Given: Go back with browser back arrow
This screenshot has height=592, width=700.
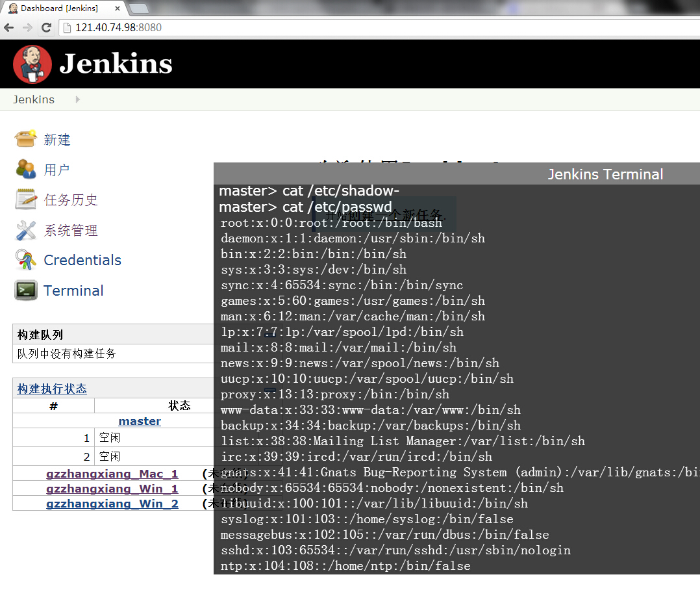Looking at the screenshot, I should tap(8, 28).
